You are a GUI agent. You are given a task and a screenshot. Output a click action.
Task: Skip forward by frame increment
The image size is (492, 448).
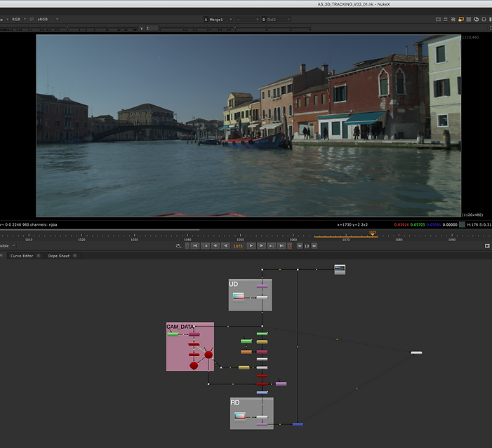(314, 246)
